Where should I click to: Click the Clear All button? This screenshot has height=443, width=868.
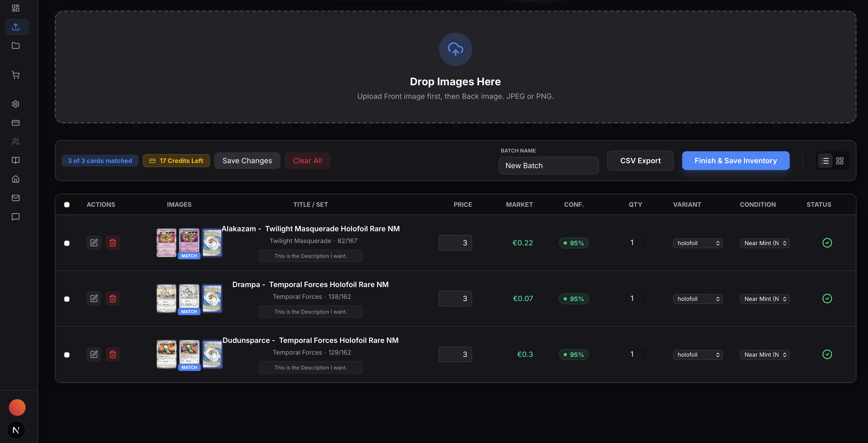pos(307,161)
